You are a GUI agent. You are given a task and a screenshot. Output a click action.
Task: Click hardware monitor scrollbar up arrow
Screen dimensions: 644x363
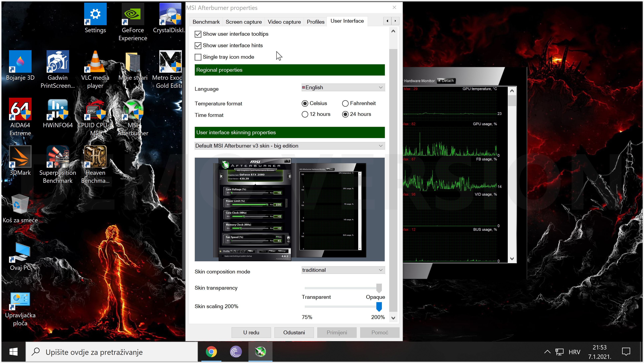[x=512, y=91]
